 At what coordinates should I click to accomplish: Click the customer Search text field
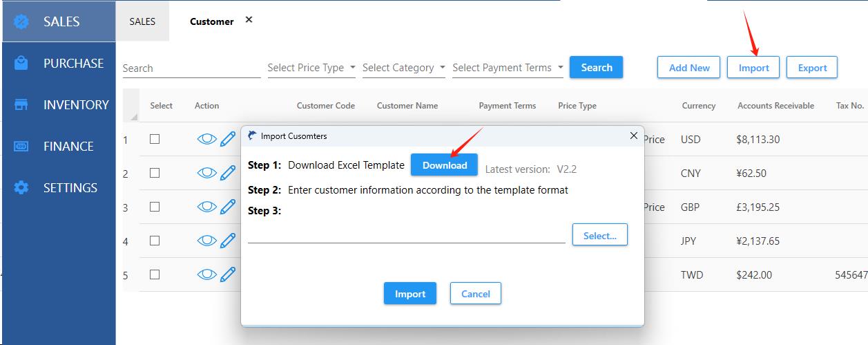click(x=191, y=68)
